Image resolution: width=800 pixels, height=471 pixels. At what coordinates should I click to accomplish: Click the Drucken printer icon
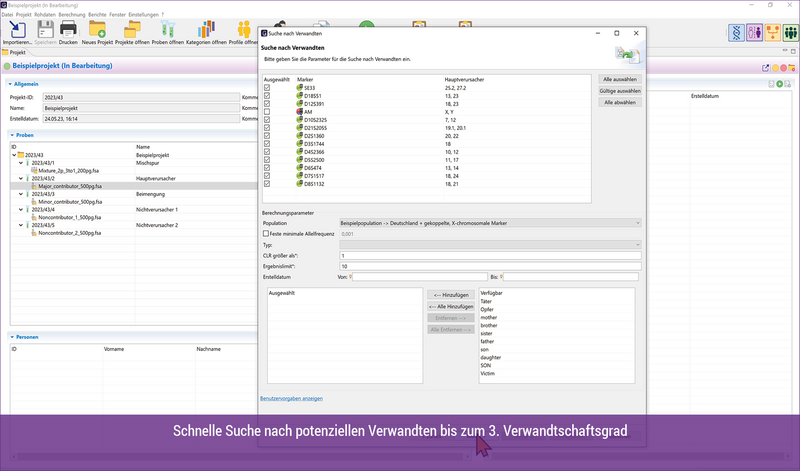68,30
